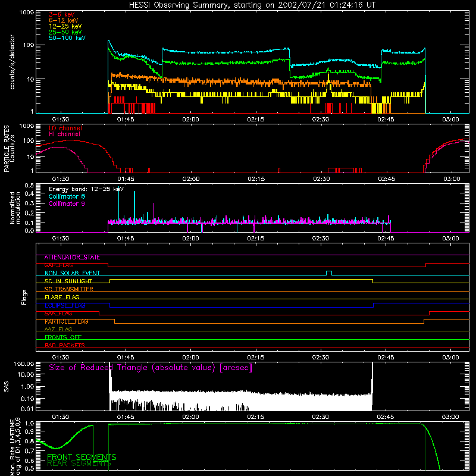Click the SAS axis label
Screen dimensions: 476x476
point(7,387)
